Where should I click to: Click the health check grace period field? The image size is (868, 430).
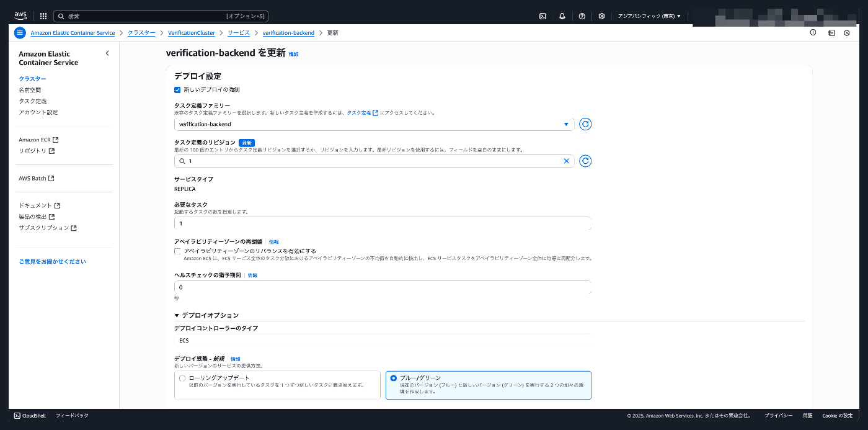click(x=383, y=287)
